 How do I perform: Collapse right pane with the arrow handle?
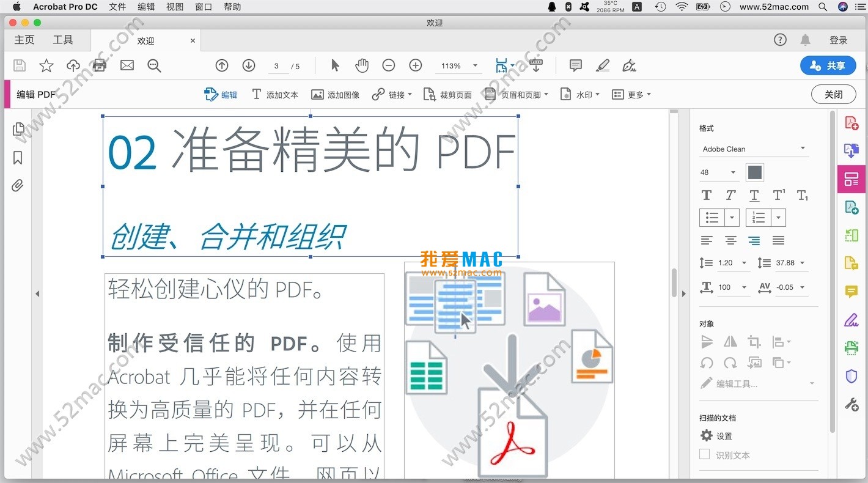[683, 293]
